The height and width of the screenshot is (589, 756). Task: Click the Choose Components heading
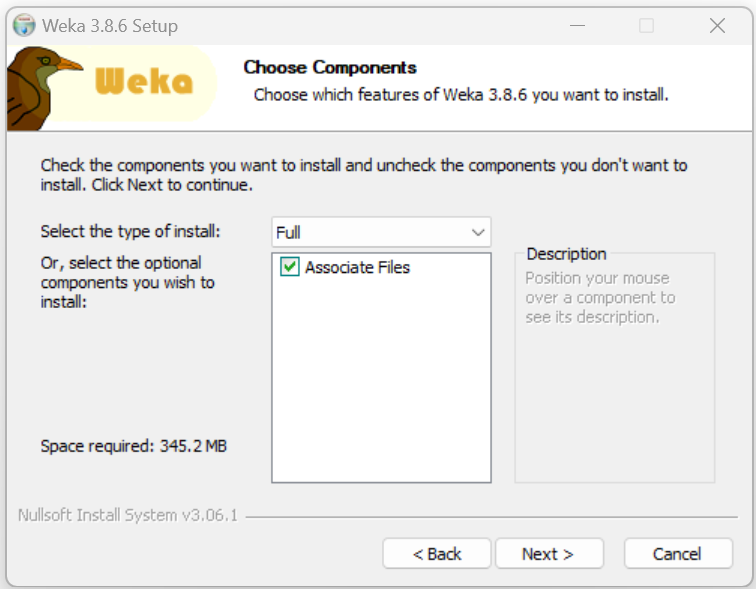pos(330,67)
